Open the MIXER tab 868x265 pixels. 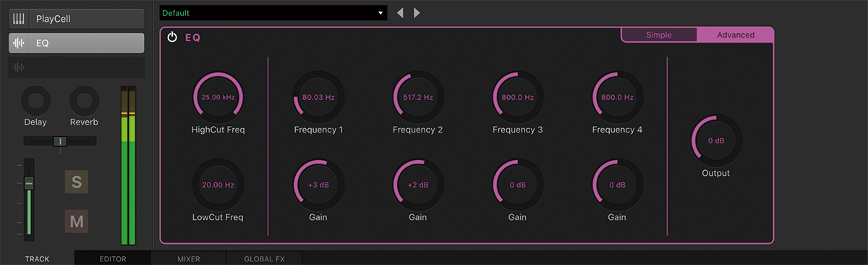pos(189,258)
